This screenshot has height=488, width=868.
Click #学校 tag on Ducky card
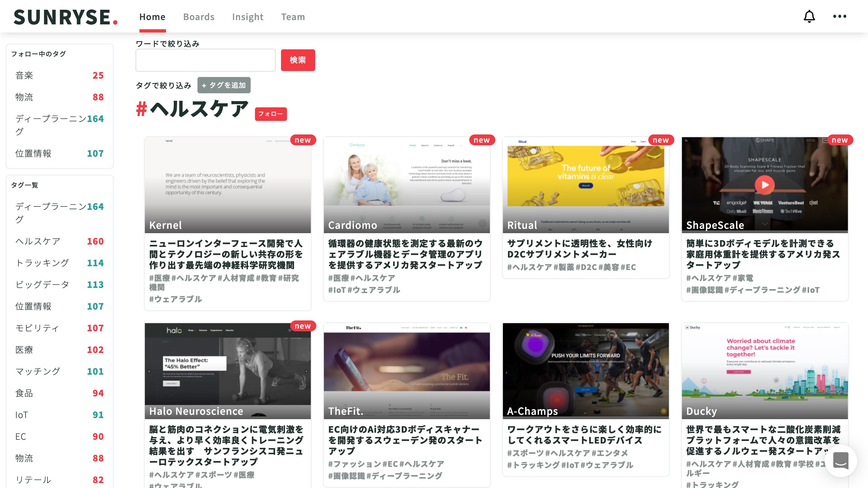coord(803,464)
